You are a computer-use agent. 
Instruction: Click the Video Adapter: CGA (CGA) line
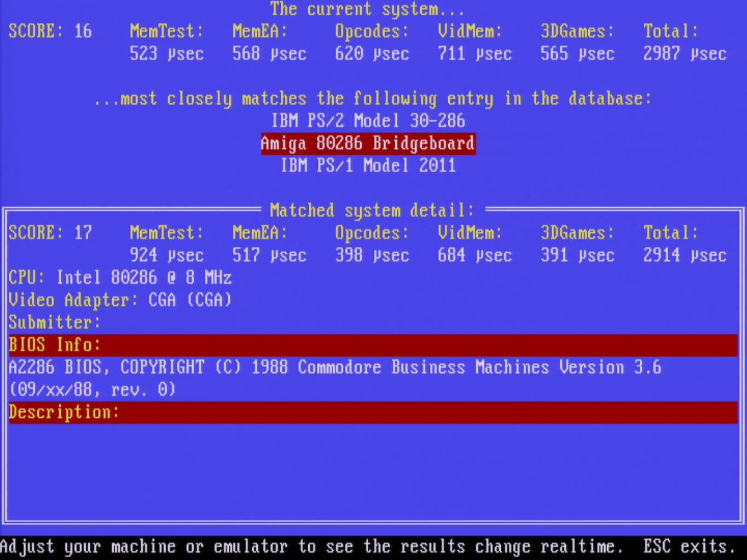(120, 300)
